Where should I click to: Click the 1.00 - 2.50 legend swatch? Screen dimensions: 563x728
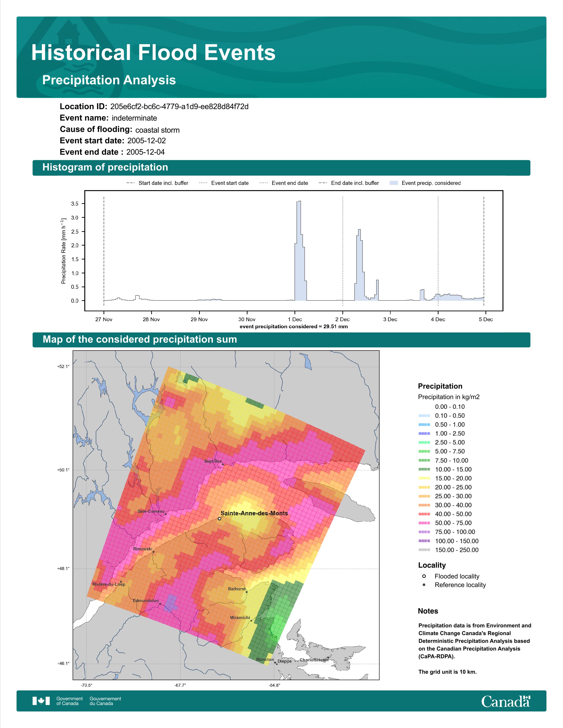click(x=424, y=434)
